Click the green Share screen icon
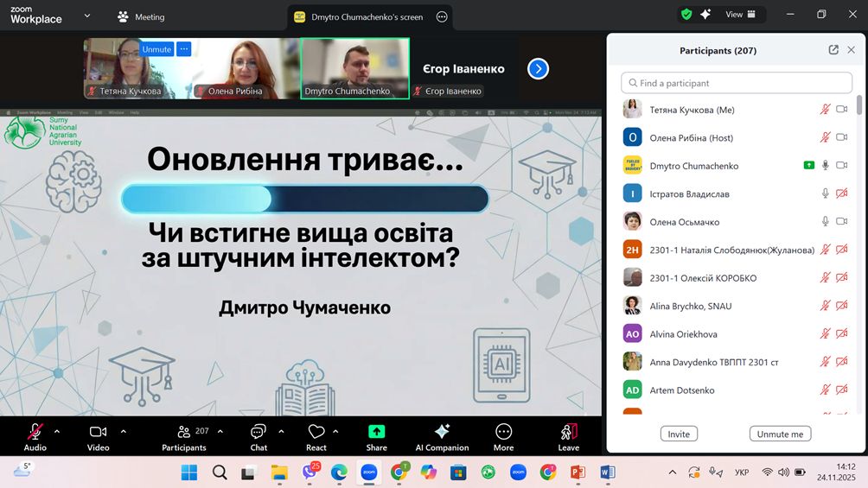The image size is (868, 488). click(376, 432)
